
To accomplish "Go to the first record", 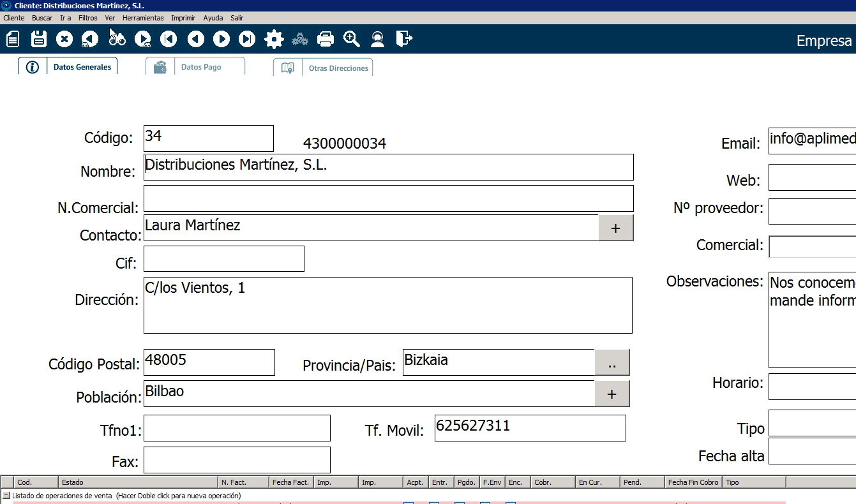I will coord(169,40).
